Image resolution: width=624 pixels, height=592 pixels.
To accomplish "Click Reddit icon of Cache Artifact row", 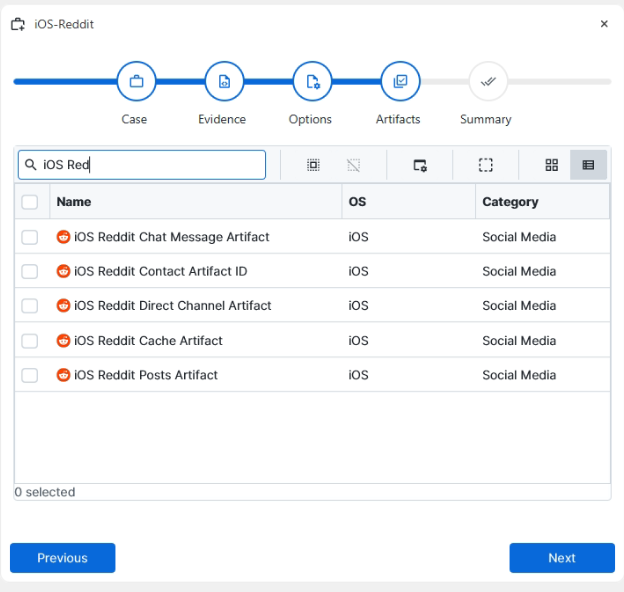I will (63, 341).
